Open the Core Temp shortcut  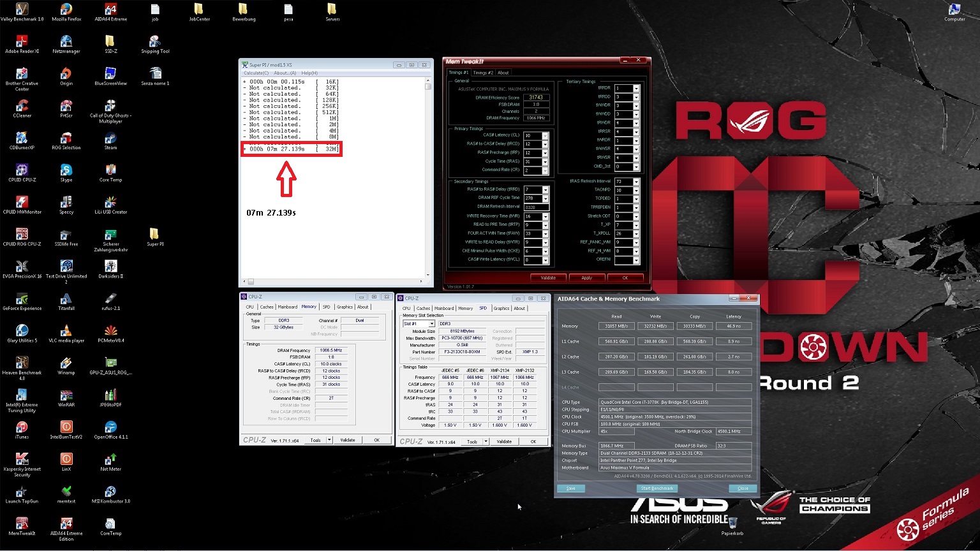[x=110, y=173]
